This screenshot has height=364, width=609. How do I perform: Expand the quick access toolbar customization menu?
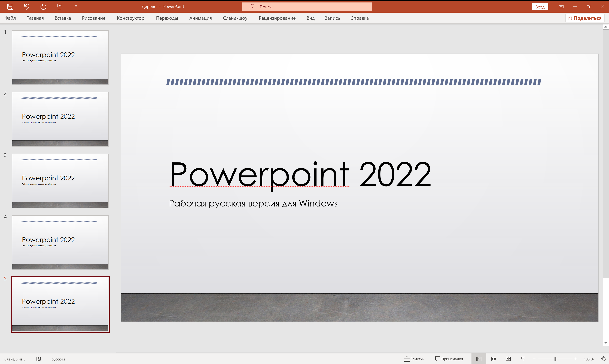point(76,7)
